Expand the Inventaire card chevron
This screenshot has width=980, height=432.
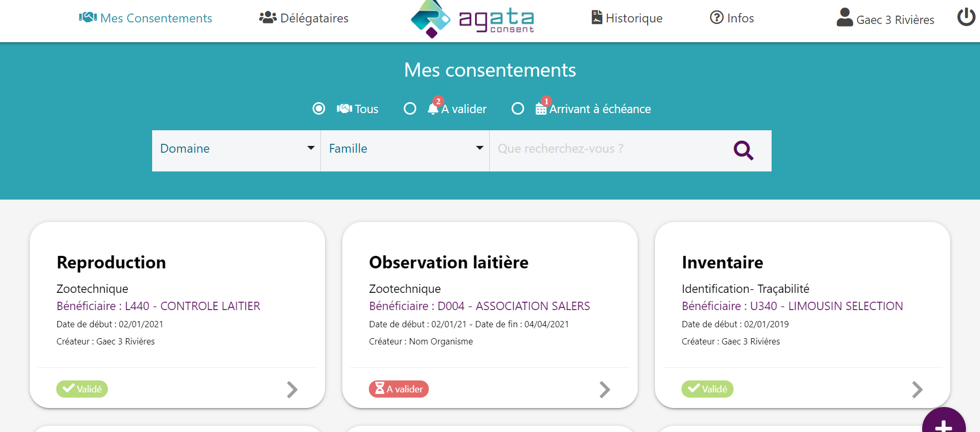tap(917, 389)
